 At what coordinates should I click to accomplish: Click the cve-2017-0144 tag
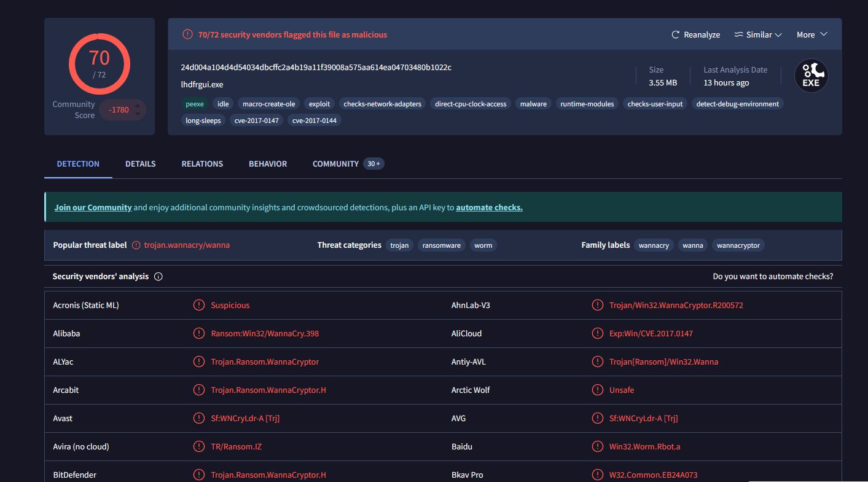click(315, 120)
